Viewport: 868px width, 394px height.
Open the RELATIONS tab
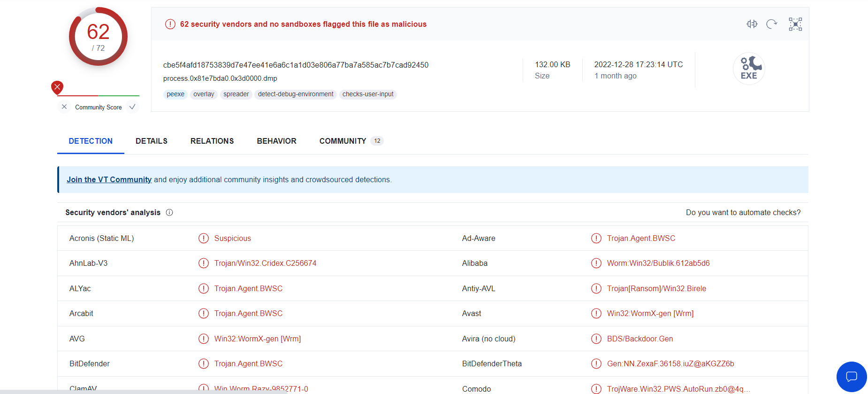pyautogui.click(x=212, y=141)
